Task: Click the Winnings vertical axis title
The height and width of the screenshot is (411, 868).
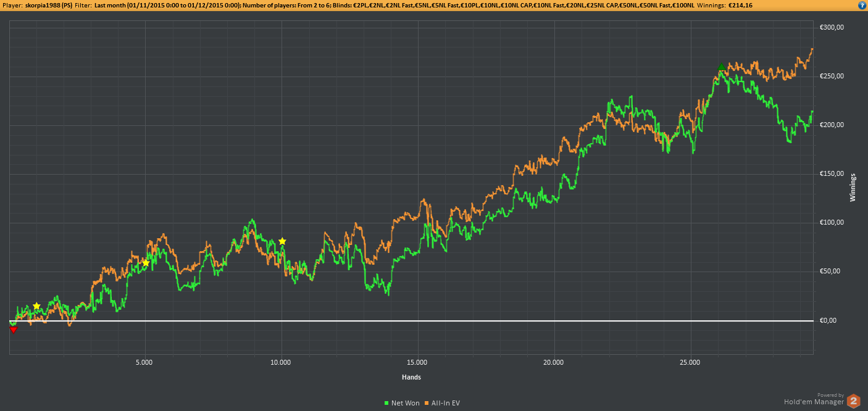Action: pos(853,187)
